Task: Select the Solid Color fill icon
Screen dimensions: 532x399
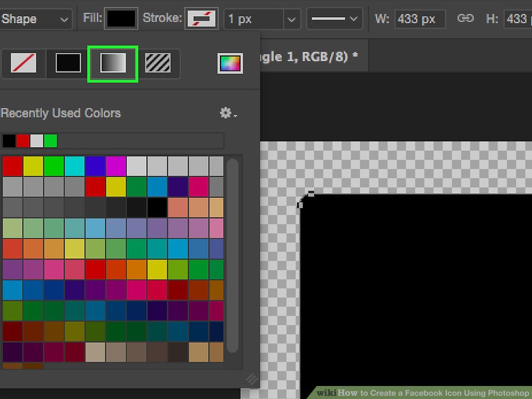Action: pyautogui.click(x=68, y=63)
